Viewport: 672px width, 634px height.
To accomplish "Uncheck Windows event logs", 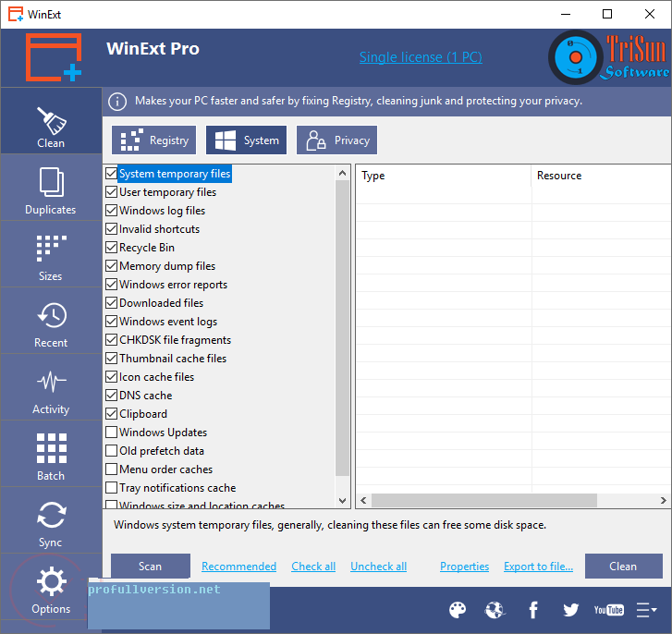I will point(112,321).
